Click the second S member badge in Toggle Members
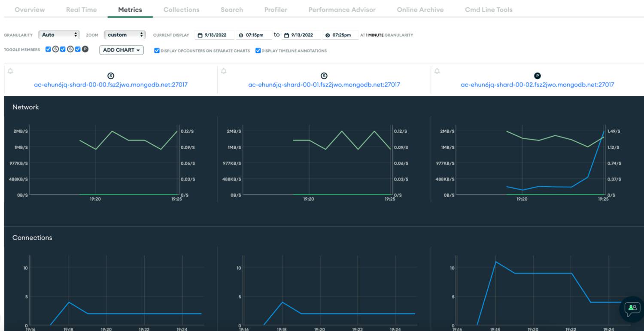Screen dimensions: 644x331 click(70, 49)
